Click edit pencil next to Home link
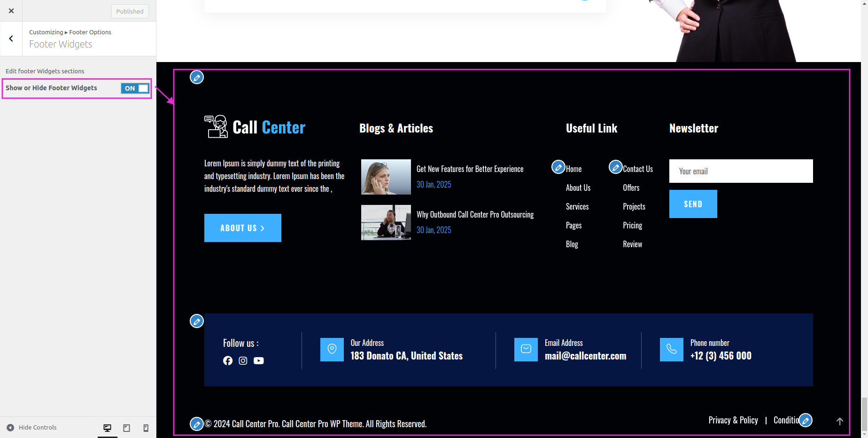The width and height of the screenshot is (868, 438). pos(558,167)
